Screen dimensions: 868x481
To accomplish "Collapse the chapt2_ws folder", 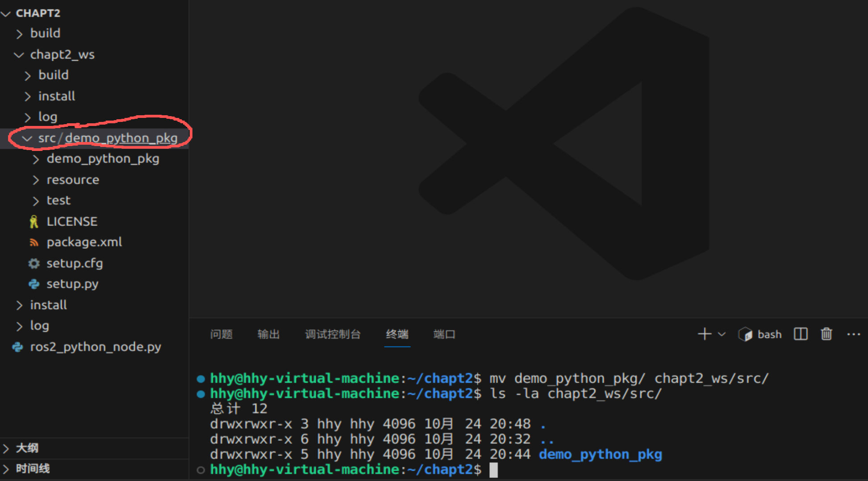I will 19,55.
